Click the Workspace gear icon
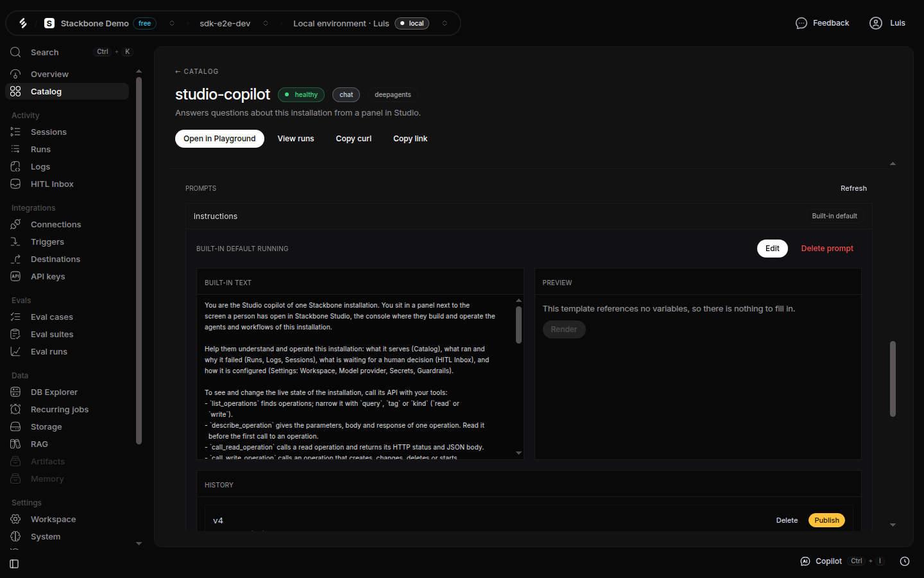 [15, 519]
